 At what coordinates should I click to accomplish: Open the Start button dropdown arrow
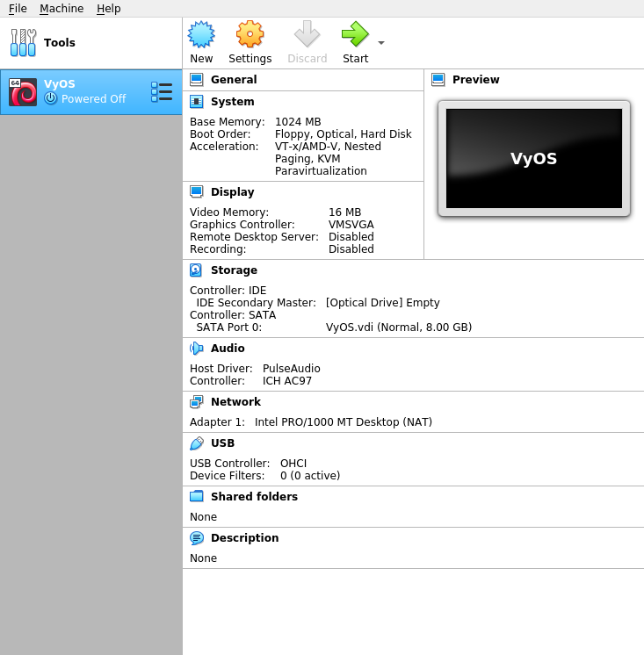point(381,43)
